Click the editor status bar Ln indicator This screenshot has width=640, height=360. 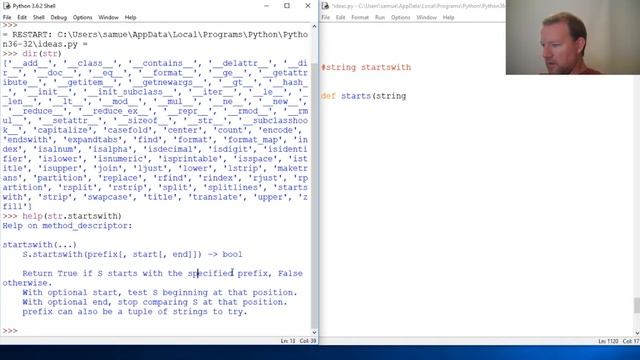coord(608,341)
